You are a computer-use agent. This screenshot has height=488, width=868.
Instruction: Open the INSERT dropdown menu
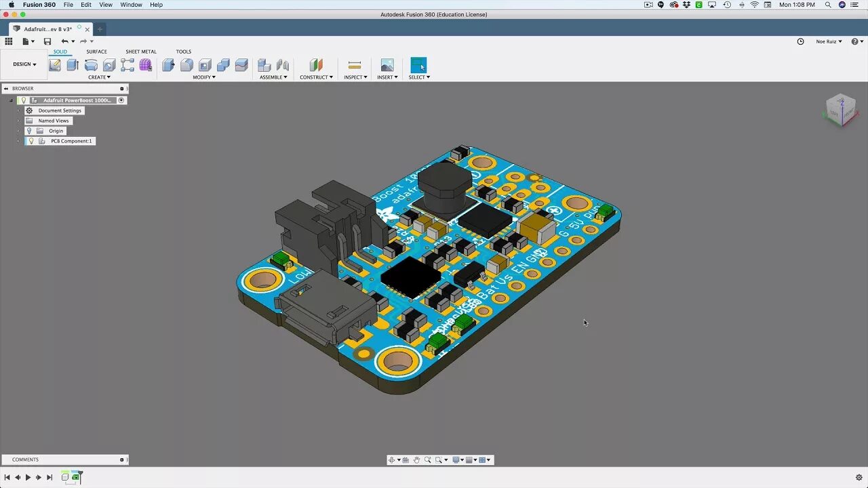click(387, 77)
